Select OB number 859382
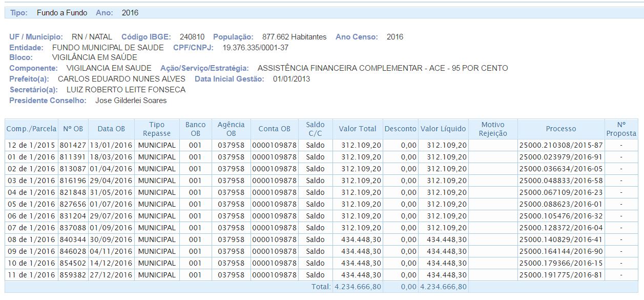 click(x=74, y=275)
